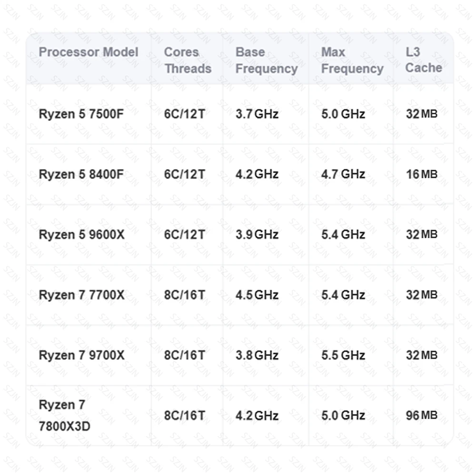Click the Processor Model column header
Image resolution: width=476 pixels, height=476 pixels.
point(89,52)
